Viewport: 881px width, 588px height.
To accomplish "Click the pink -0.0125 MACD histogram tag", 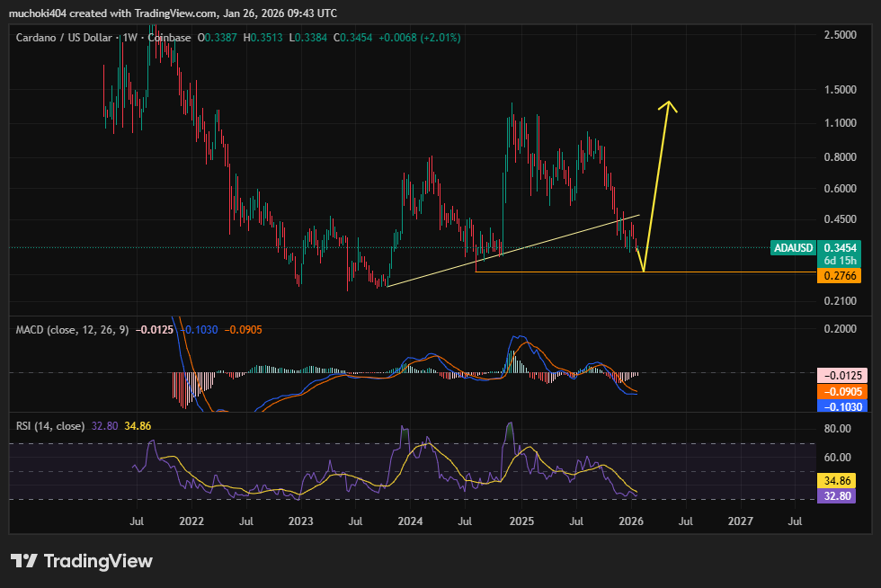I will point(838,374).
